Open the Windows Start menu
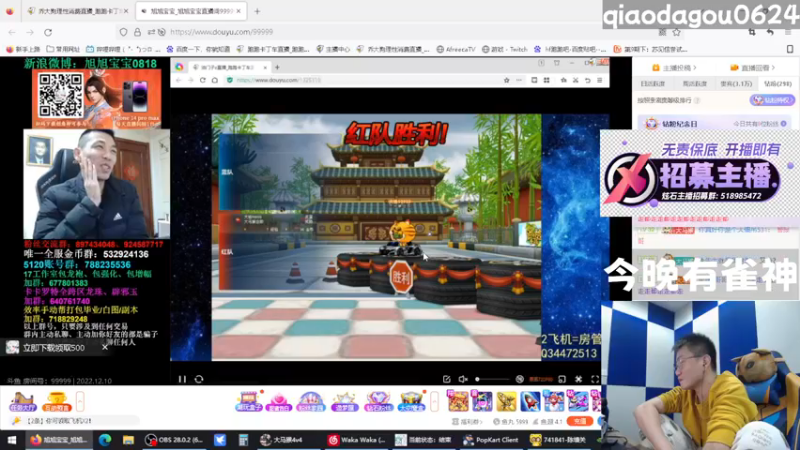Image resolution: width=800 pixels, height=450 pixels. 11,440
